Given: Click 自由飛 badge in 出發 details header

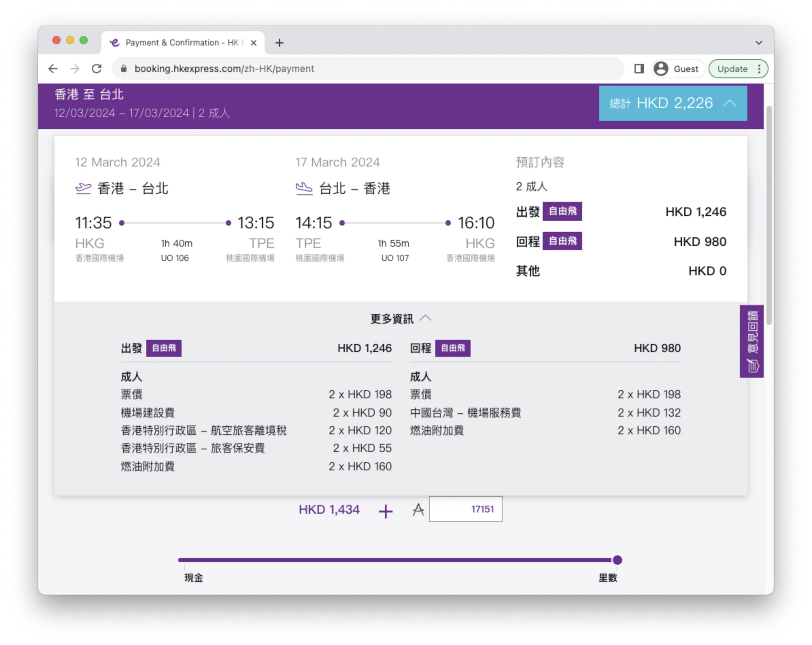Looking at the screenshot, I should pyautogui.click(x=164, y=348).
